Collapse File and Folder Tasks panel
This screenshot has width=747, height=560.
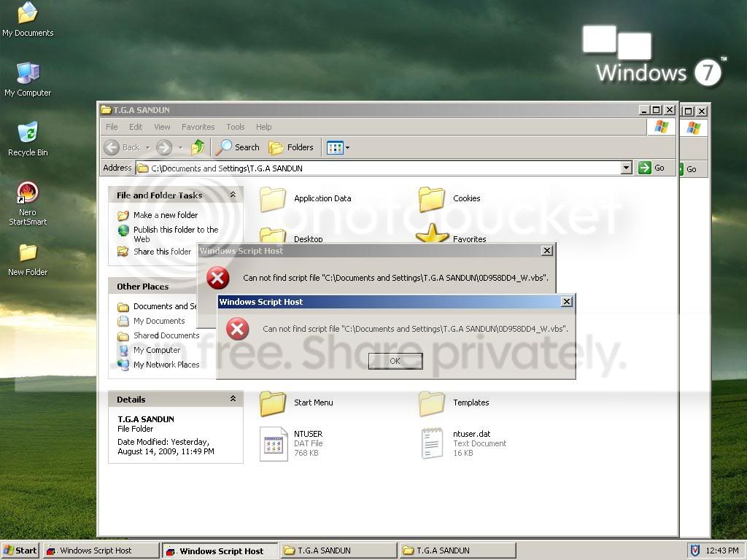pos(233,194)
